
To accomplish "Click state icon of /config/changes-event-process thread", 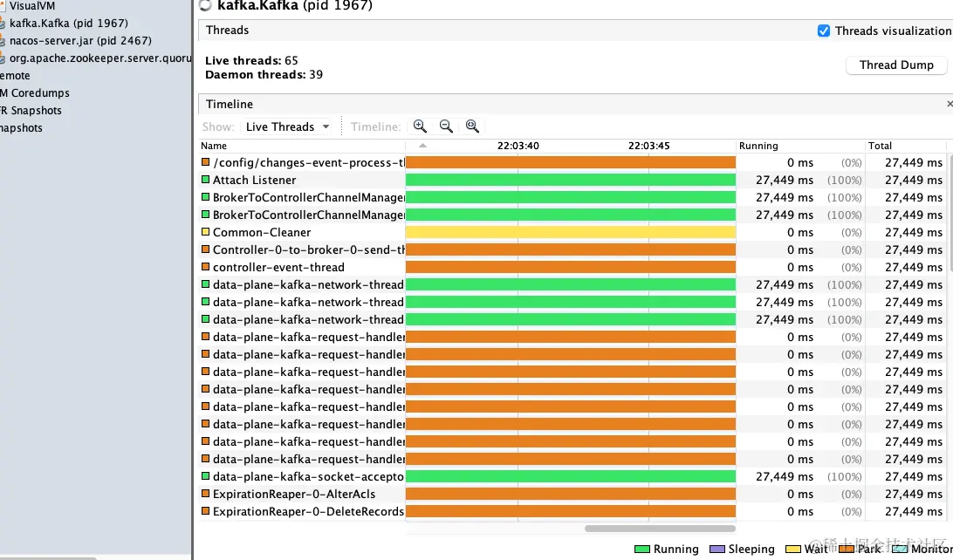I will coord(205,162).
